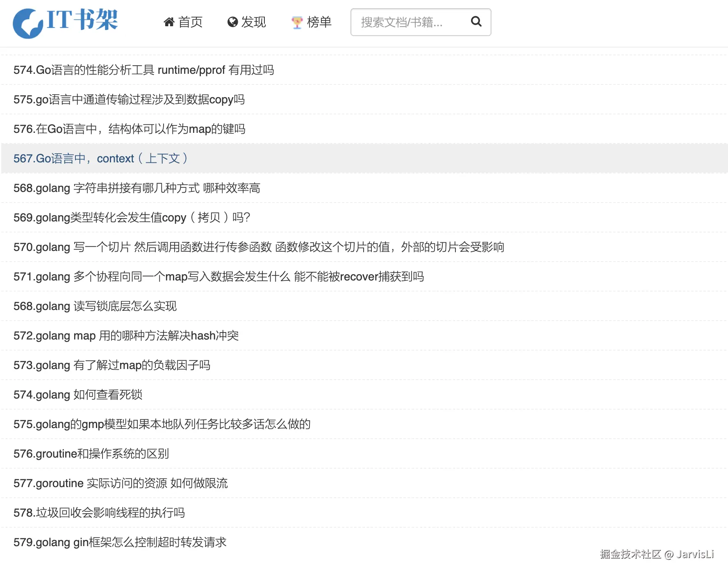728x574 pixels.
Task: Open 578.垃圾回收会影响线程的执行吗 entry
Action: (99, 513)
